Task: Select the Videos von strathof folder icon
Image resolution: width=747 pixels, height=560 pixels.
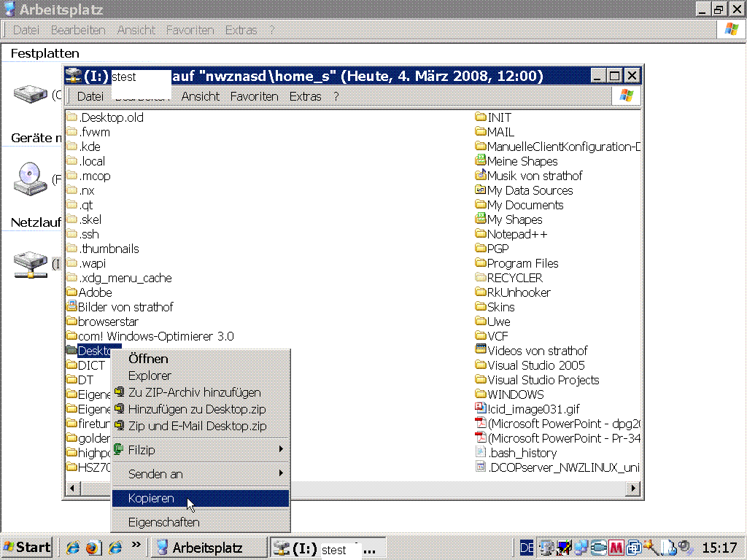Action: 481,351
